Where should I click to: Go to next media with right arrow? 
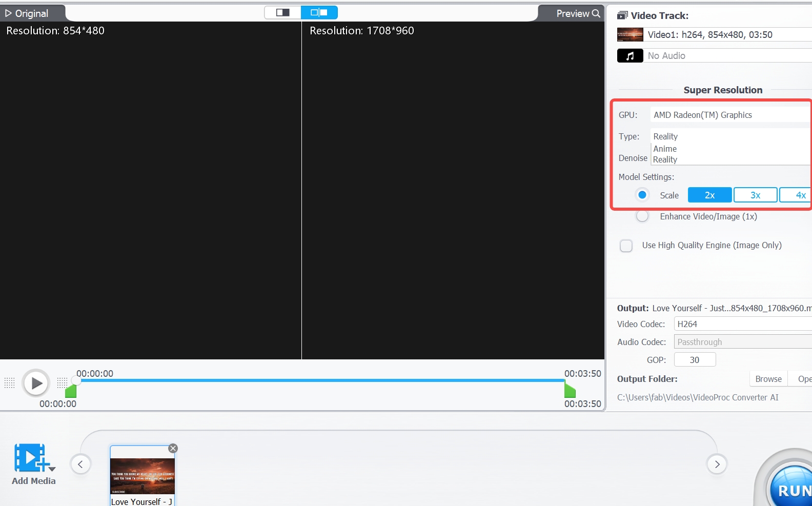(x=717, y=464)
